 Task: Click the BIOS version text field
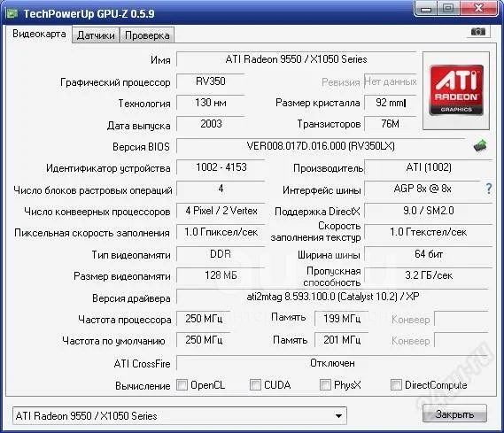[321, 146]
